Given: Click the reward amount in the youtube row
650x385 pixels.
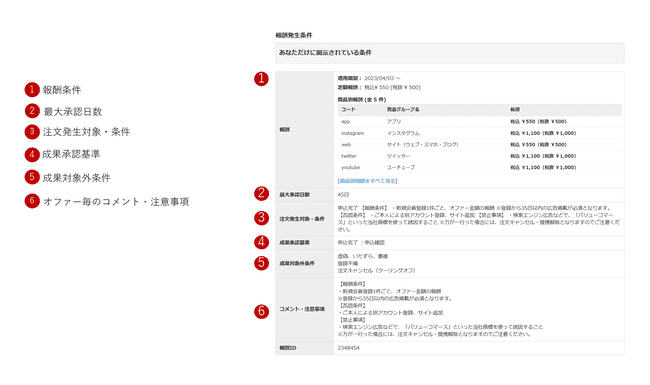Looking at the screenshot, I should [x=543, y=167].
